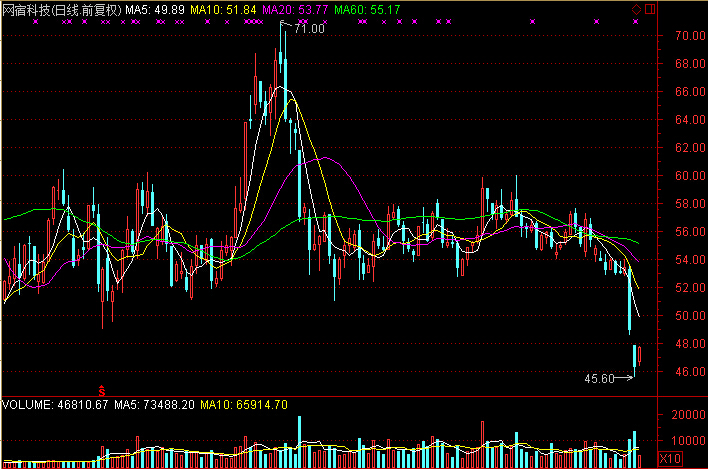Screen dimensions: 708x469
Task: Toggle the purple MA20 indicator label
Action: pos(295,9)
